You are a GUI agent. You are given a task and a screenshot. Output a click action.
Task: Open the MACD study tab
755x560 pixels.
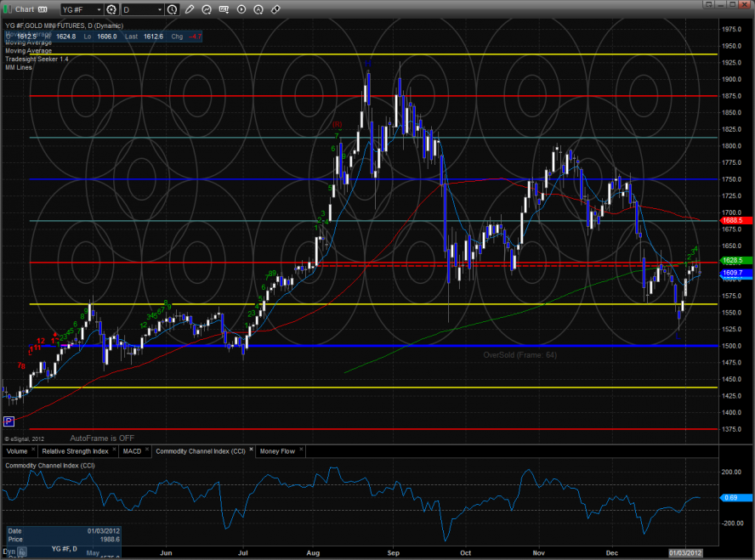(x=133, y=451)
